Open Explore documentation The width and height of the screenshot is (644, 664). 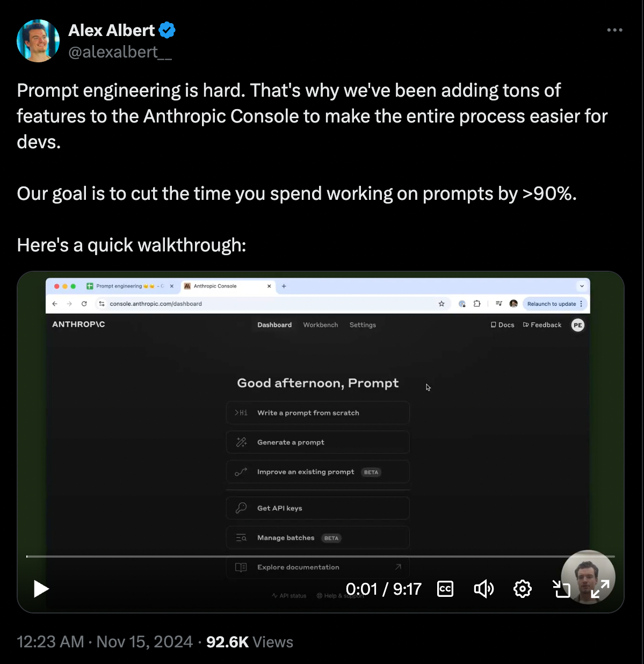pos(317,567)
